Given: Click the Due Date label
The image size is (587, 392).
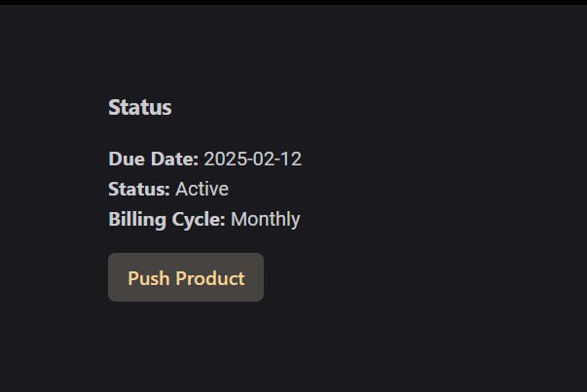Looking at the screenshot, I should [x=154, y=160].
